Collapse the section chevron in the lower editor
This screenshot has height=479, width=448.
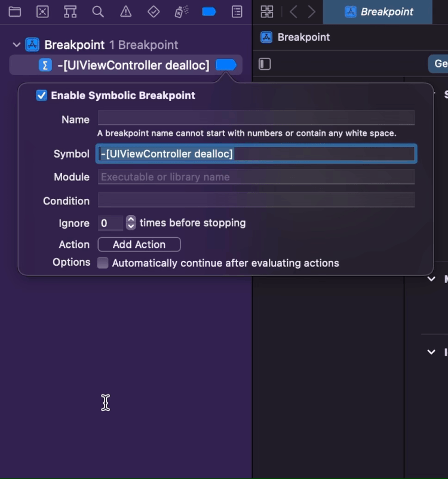[x=431, y=352]
